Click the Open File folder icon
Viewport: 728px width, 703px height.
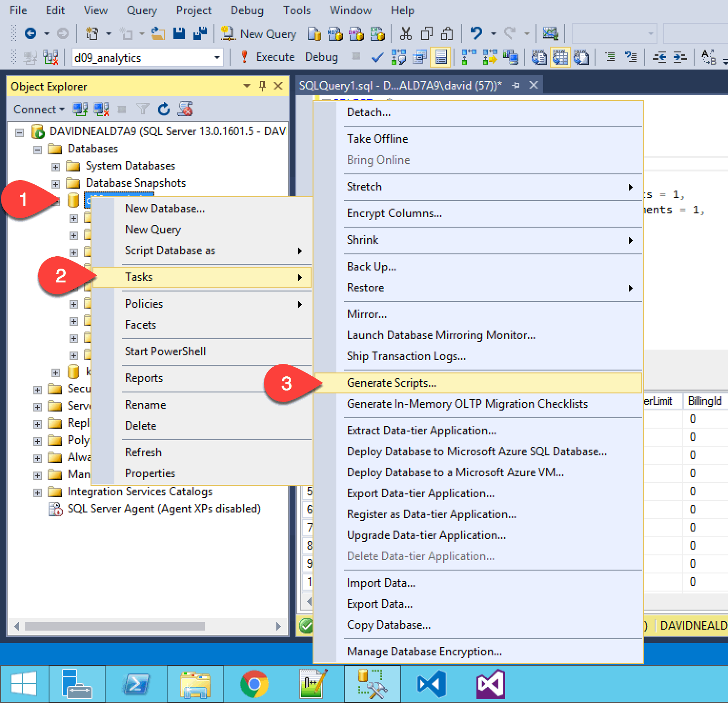(158, 33)
